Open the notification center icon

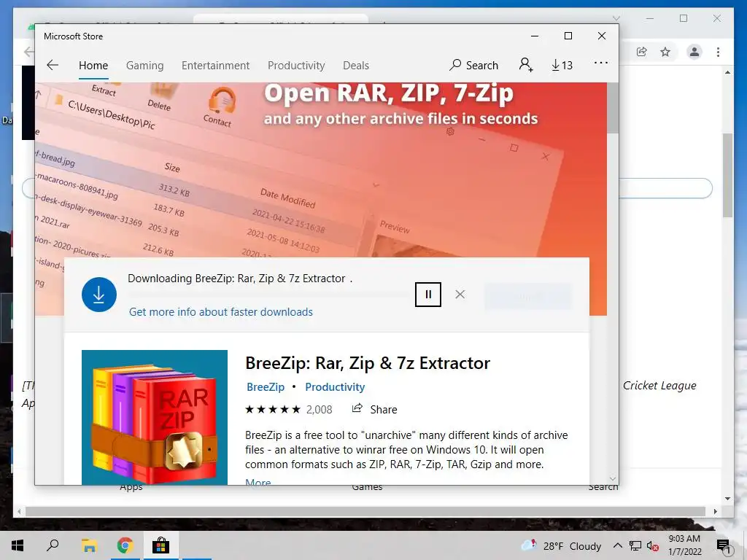click(x=723, y=545)
